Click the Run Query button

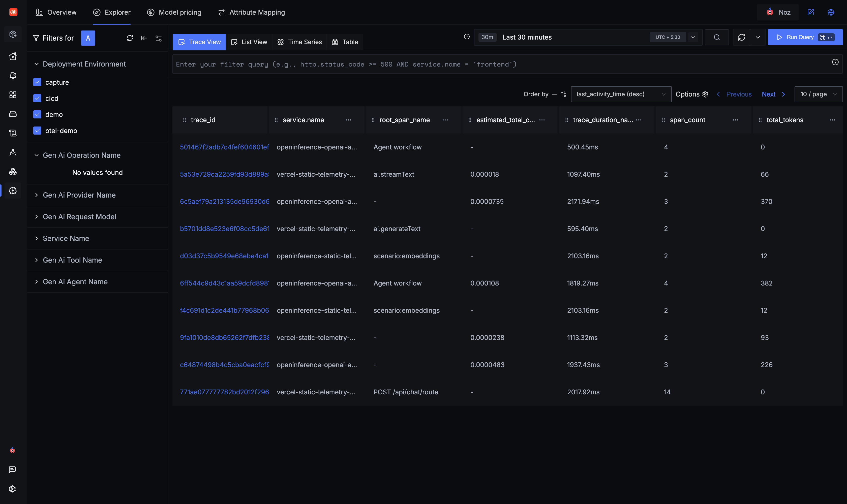805,37
